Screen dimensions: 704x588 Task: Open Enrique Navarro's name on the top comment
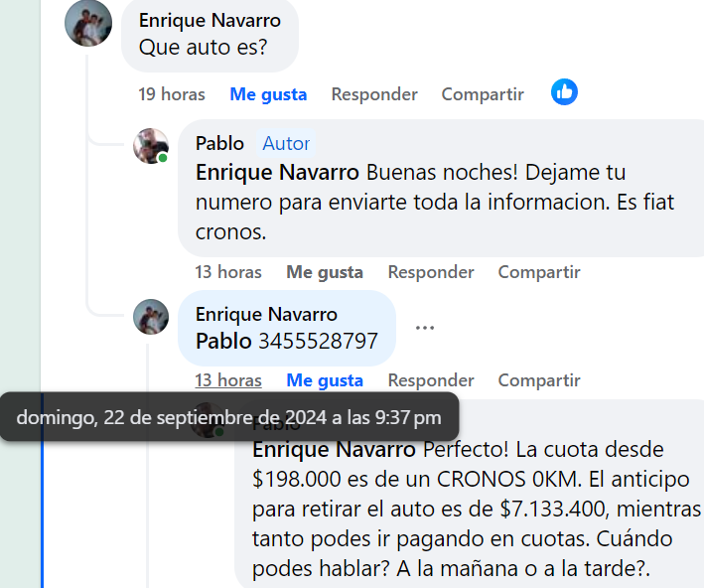(210, 20)
